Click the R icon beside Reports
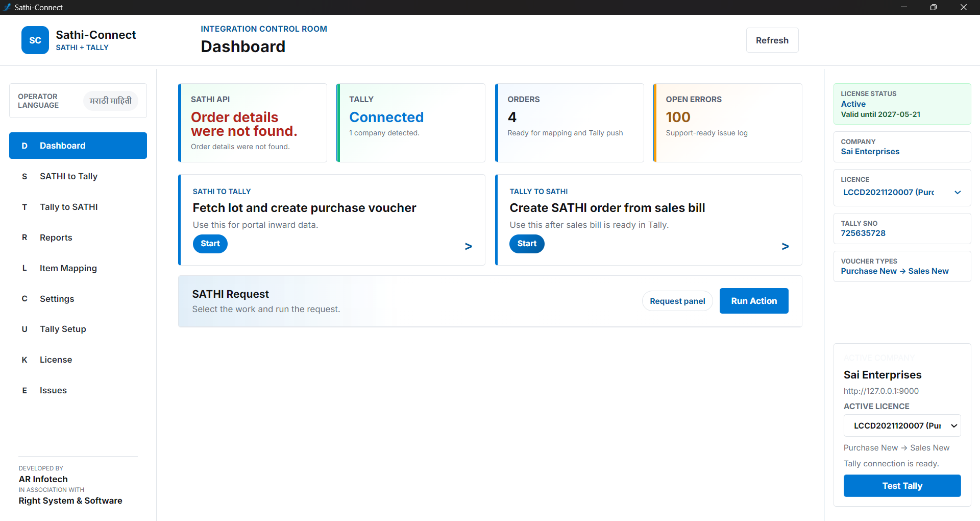The height and width of the screenshot is (521, 980). click(24, 238)
